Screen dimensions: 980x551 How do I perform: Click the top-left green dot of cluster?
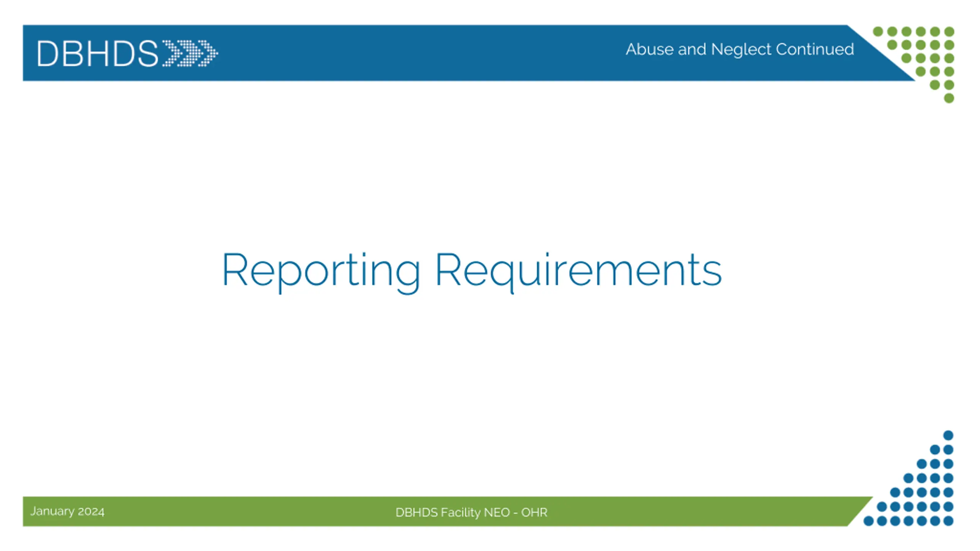(878, 31)
